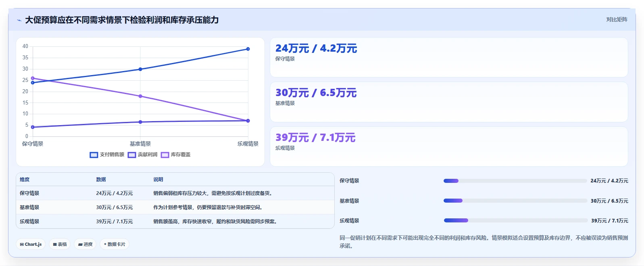Click the 进度 tag
The width and height of the screenshot is (644, 266).
85,244
